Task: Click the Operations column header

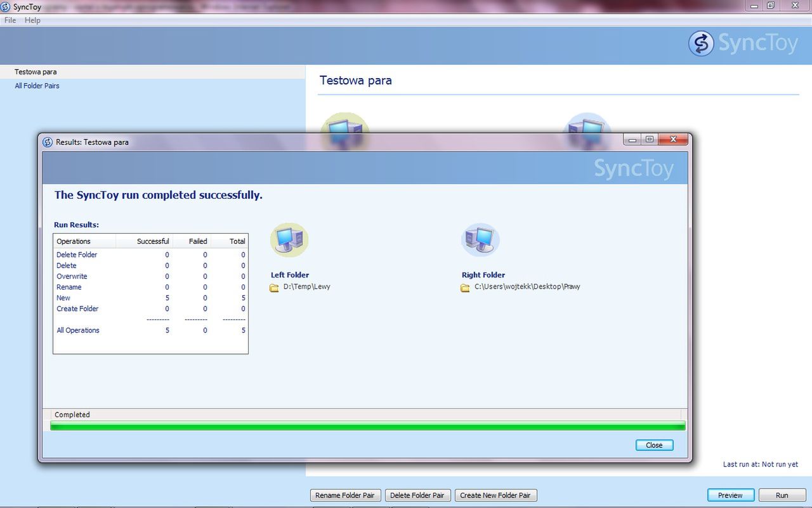Action: click(85, 241)
